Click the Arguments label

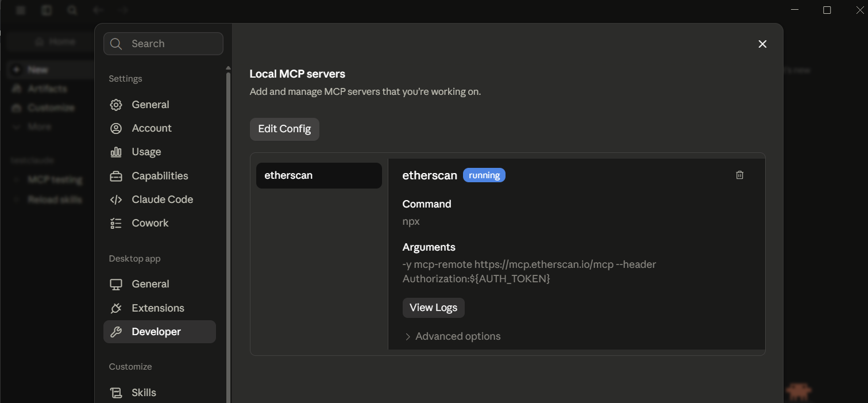[429, 247]
